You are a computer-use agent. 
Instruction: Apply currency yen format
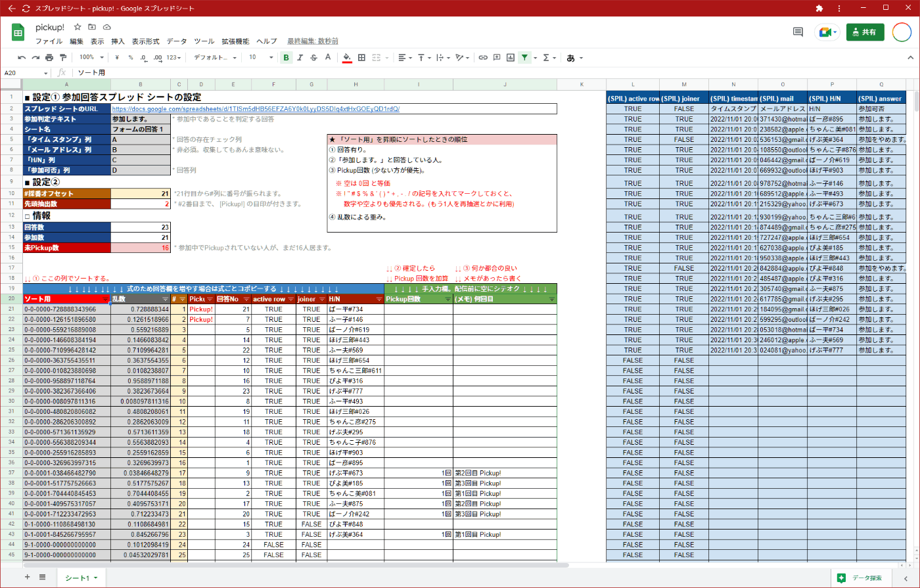117,58
